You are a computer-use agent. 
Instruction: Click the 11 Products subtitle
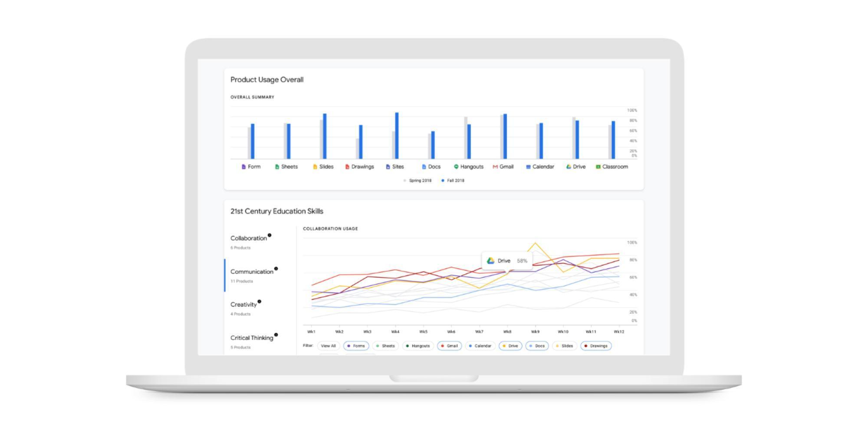click(242, 281)
